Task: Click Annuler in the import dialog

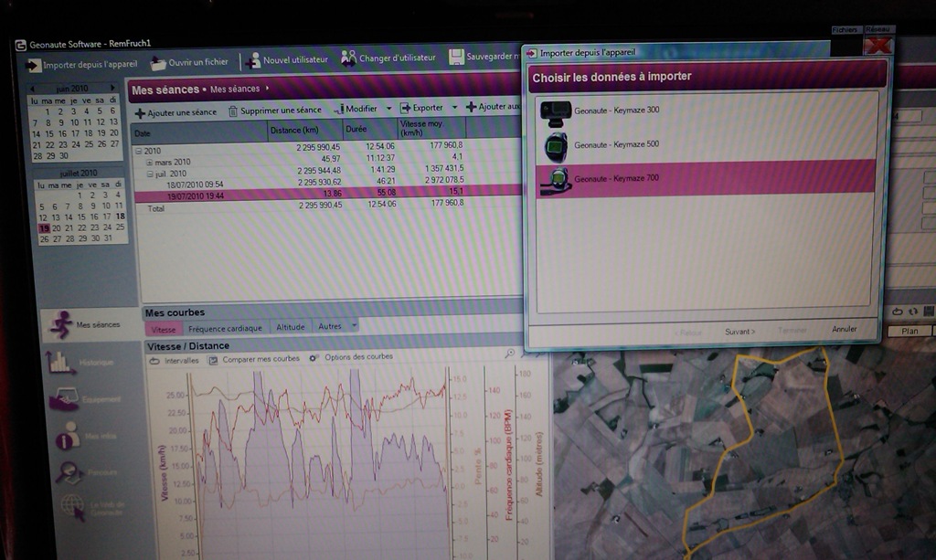Action: (x=844, y=329)
